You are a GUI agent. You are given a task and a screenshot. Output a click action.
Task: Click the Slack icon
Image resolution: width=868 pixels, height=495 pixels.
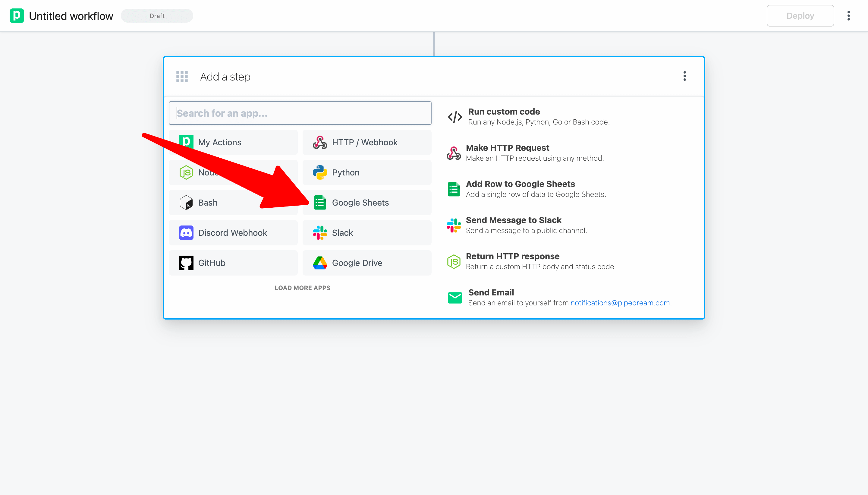(x=320, y=232)
